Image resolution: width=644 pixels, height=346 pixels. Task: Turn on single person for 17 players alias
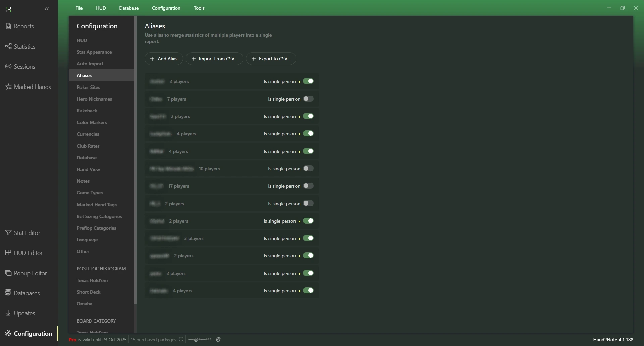pos(308,186)
